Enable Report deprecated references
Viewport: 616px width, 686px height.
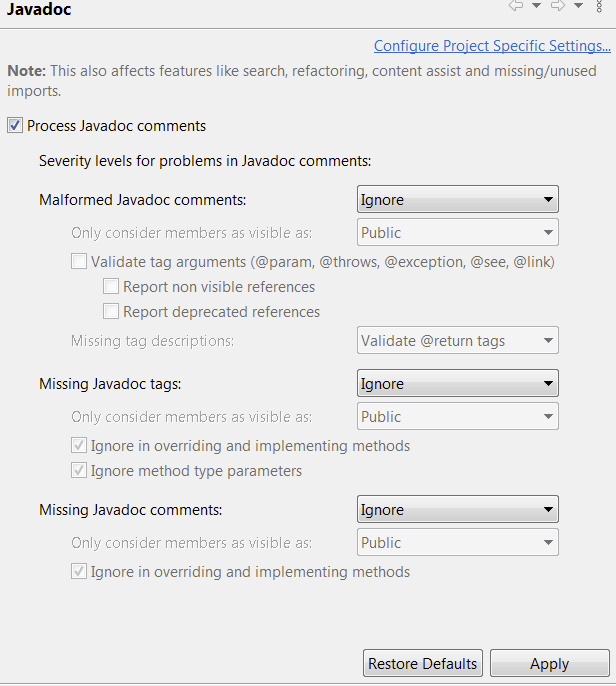click(x=111, y=312)
